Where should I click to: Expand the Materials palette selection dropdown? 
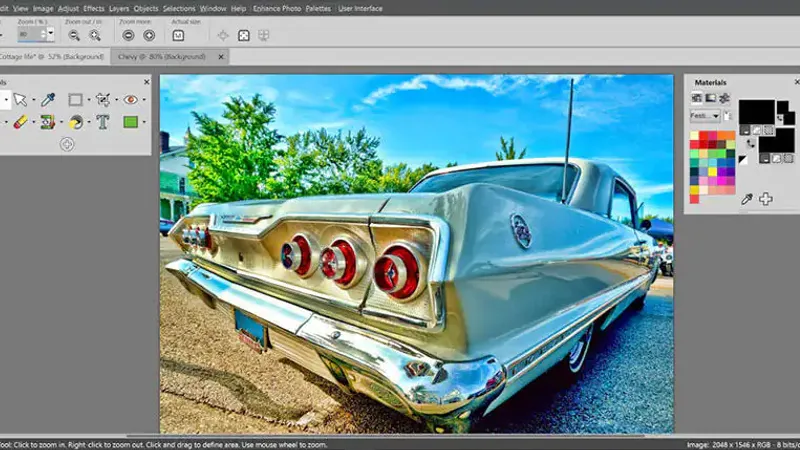click(716, 116)
